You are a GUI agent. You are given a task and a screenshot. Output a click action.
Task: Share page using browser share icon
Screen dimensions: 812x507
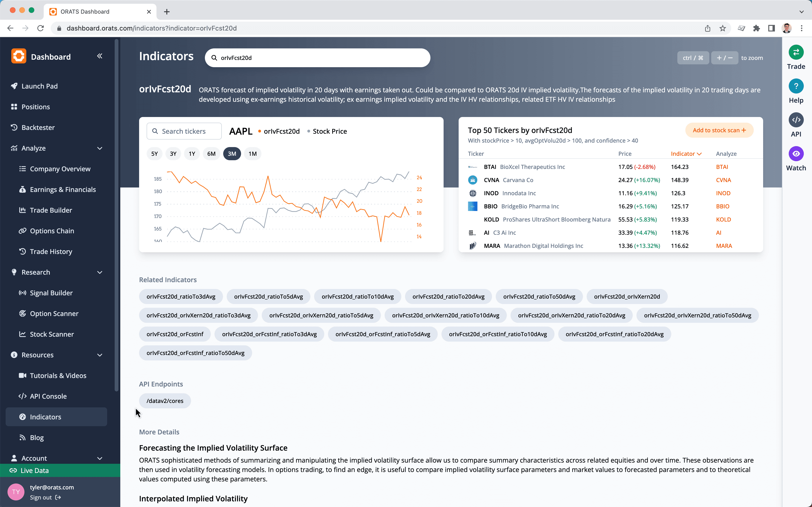(707, 28)
